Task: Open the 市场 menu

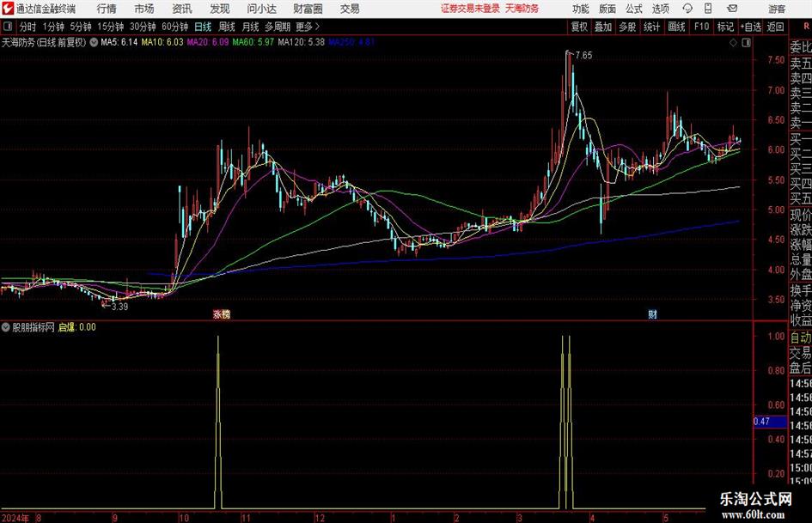Action: pos(144,9)
